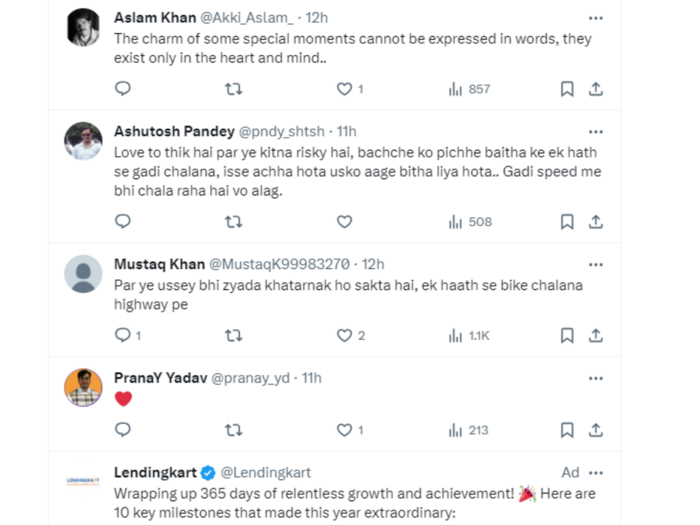Viewport: 700px width, 525px height.
Task: Retweet PranaY Yadav's heart post
Action: (x=233, y=430)
